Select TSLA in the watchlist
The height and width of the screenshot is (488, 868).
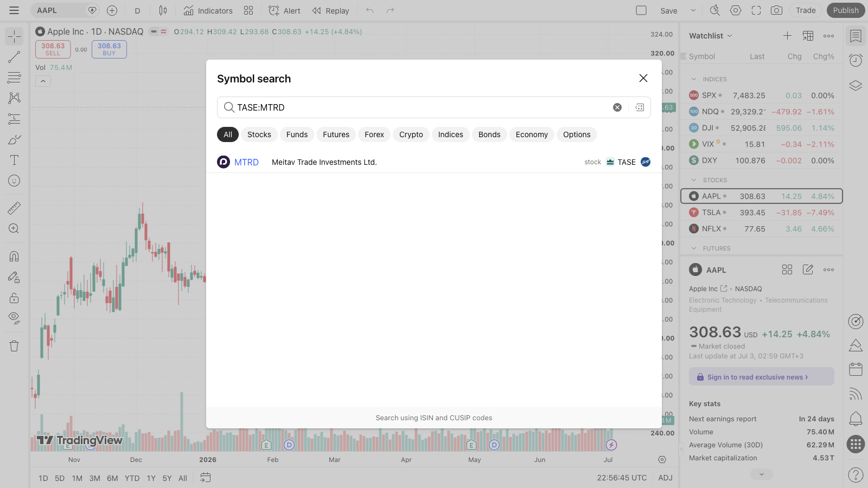(762, 213)
